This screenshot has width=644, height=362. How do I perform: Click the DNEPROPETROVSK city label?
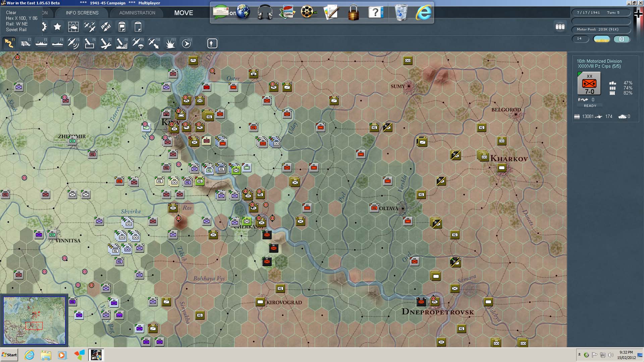click(438, 312)
